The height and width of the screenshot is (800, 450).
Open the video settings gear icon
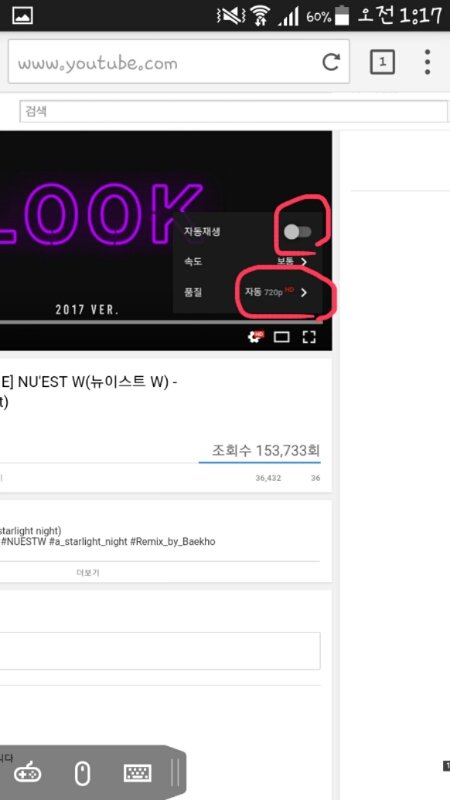pyautogui.click(x=256, y=337)
